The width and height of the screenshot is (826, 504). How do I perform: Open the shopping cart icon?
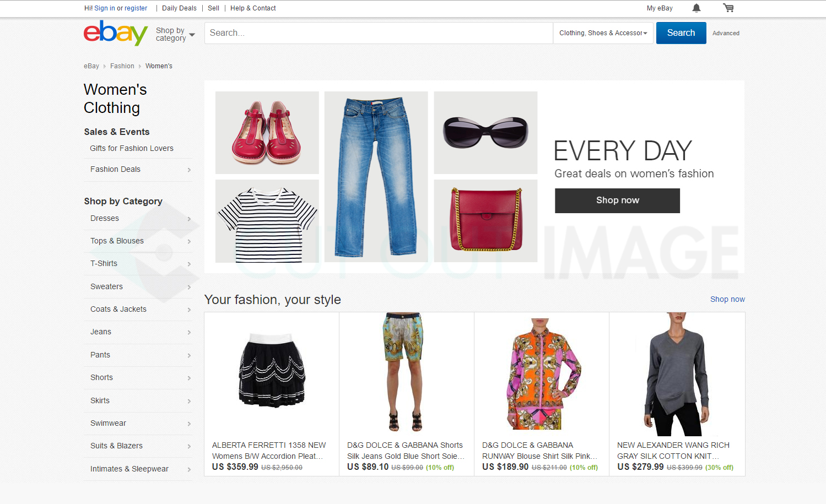pyautogui.click(x=728, y=8)
